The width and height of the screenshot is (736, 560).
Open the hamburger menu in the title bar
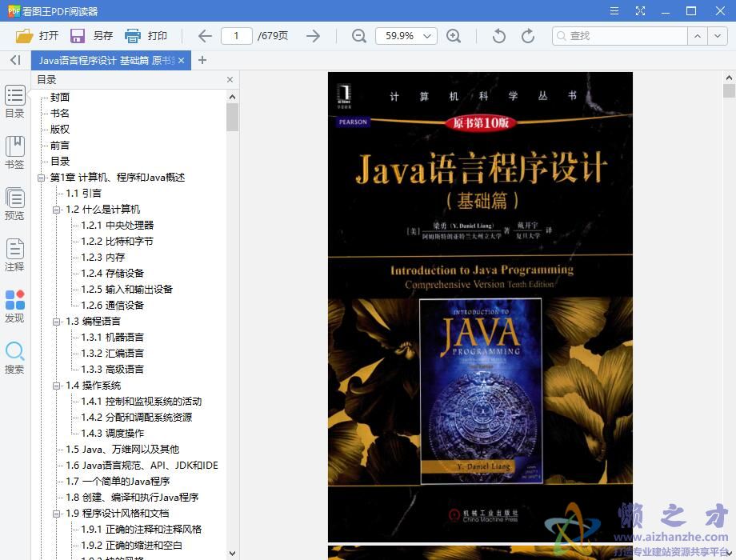pos(614,10)
